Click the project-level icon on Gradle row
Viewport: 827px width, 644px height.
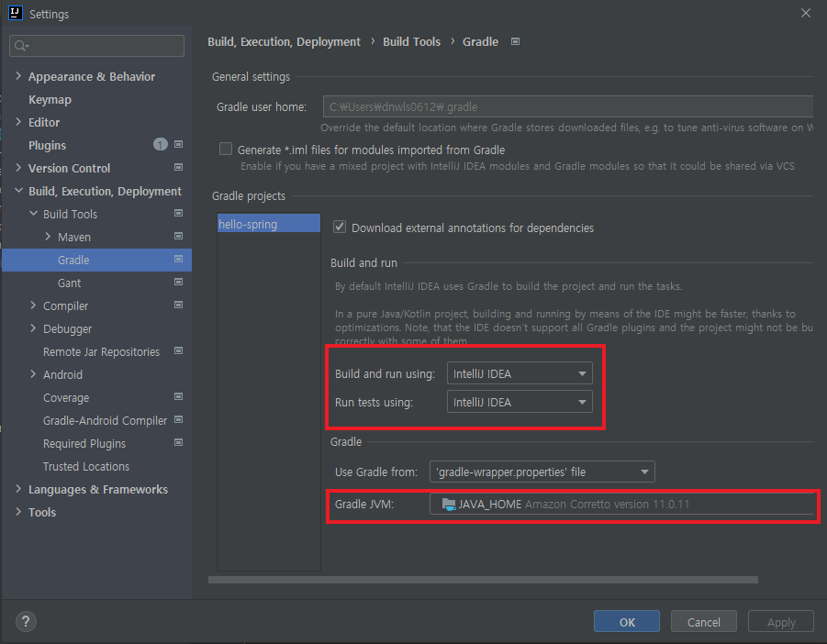pyautogui.click(x=178, y=260)
